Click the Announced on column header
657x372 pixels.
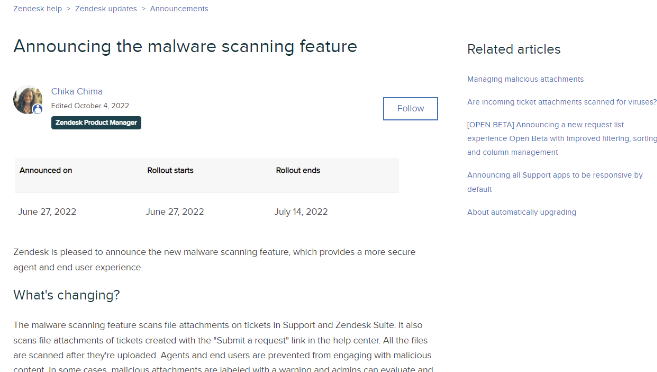point(46,170)
